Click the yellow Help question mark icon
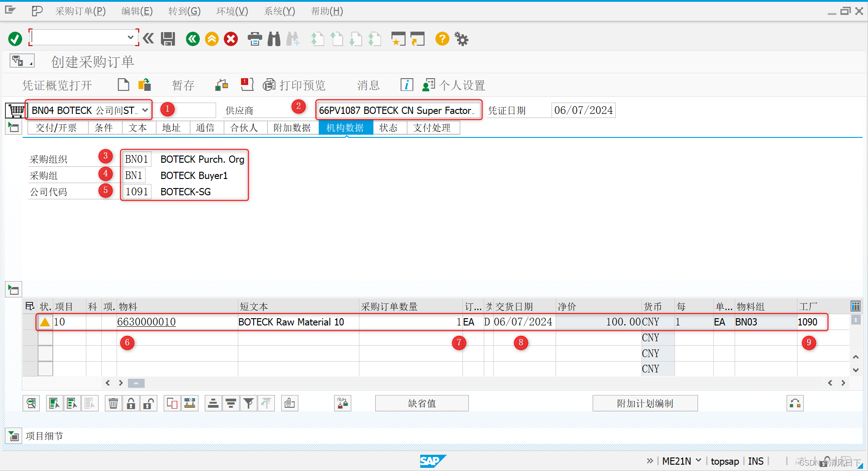Viewport: 868px width, 471px height. point(442,39)
